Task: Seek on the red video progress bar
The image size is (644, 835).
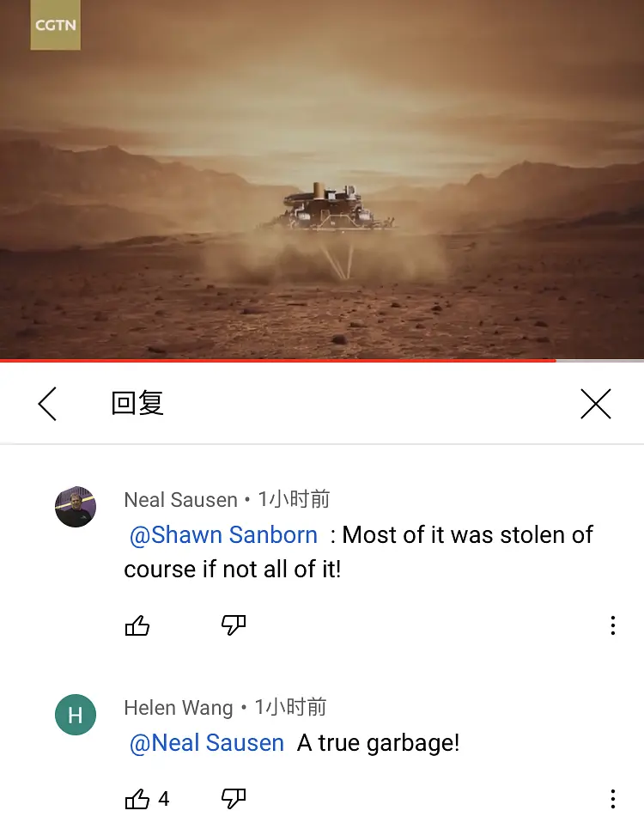Action: click(x=278, y=361)
